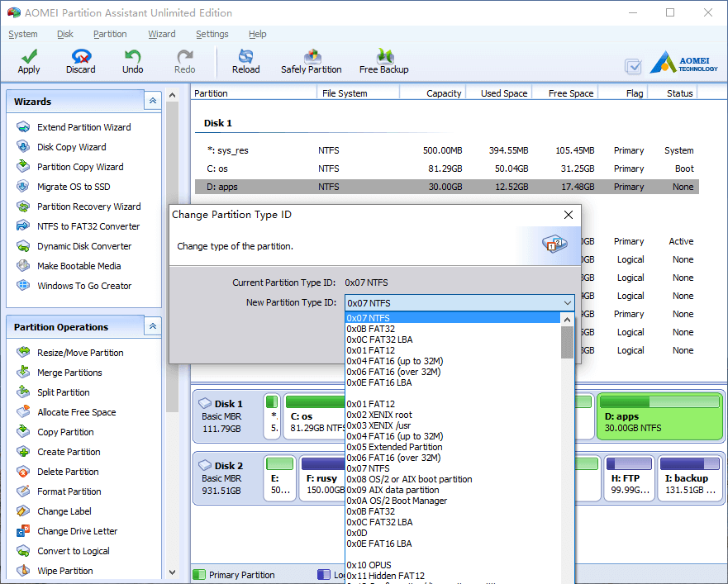Screen dimensions: 728x584
Task: Select 0x0A OS/2 Boot Manager type
Action: tap(453, 501)
